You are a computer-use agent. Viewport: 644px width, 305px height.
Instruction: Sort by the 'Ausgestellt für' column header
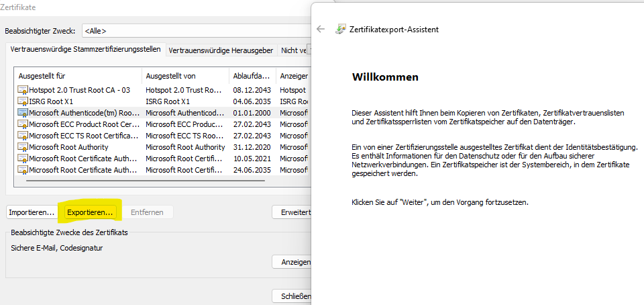[x=78, y=76]
